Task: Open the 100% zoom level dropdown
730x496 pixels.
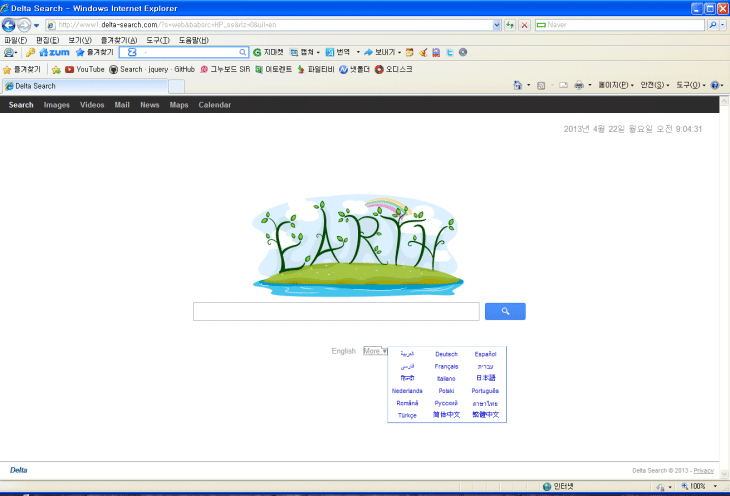Action: click(714, 487)
